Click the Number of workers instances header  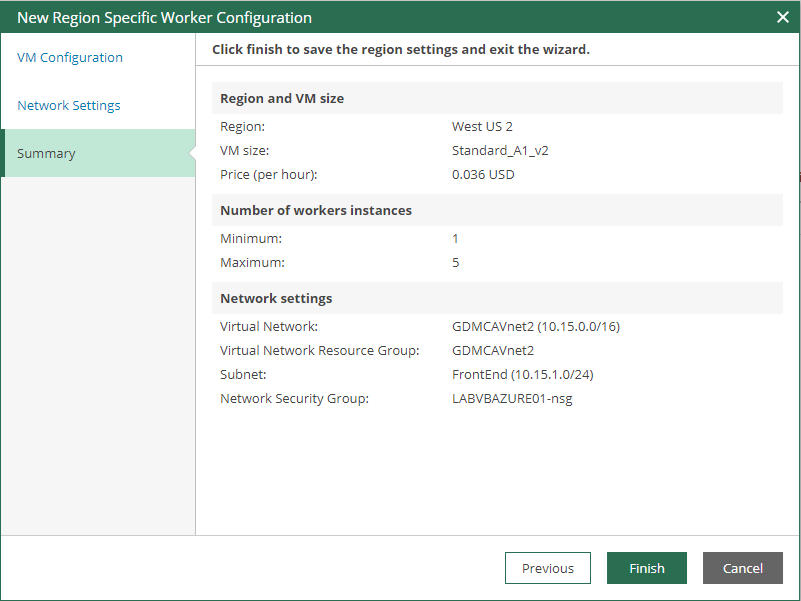point(316,211)
